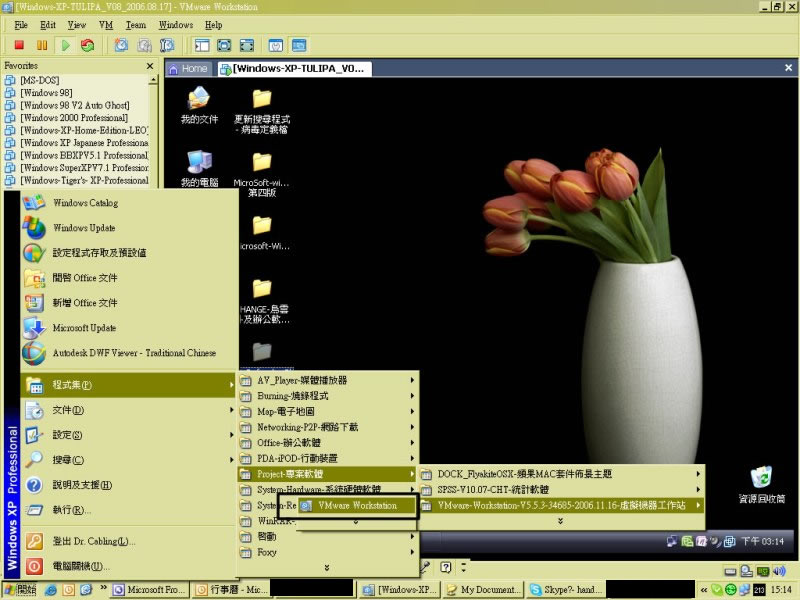Image resolution: width=800 pixels, height=600 pixels.
Task: Click the Suspend (pause) toolbar icon
Action: pos(42,45)
